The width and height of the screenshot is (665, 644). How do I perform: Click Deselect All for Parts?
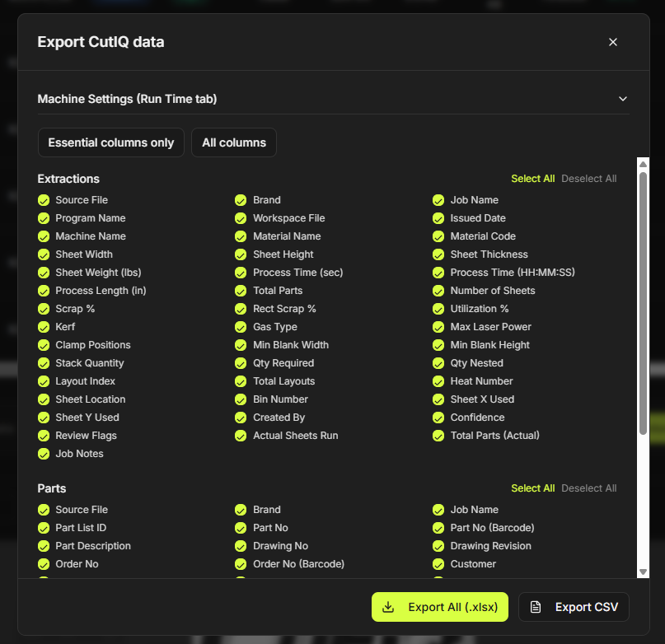588,488
